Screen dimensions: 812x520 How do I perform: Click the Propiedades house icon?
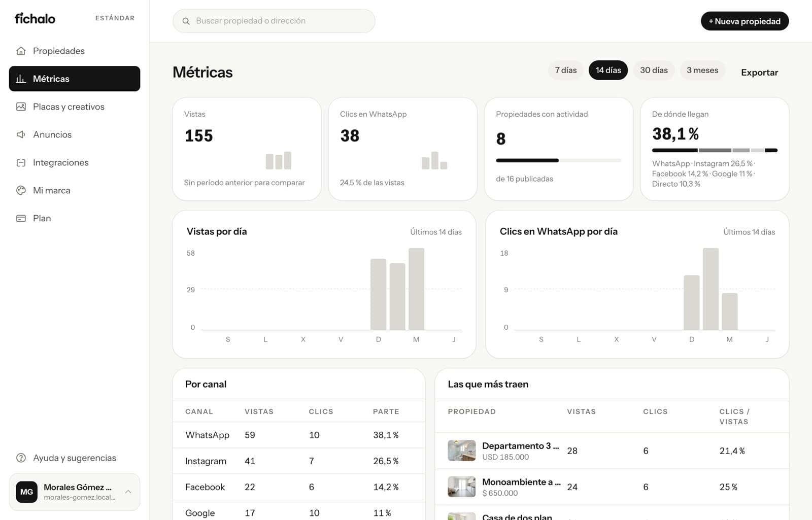pos(21,51)
